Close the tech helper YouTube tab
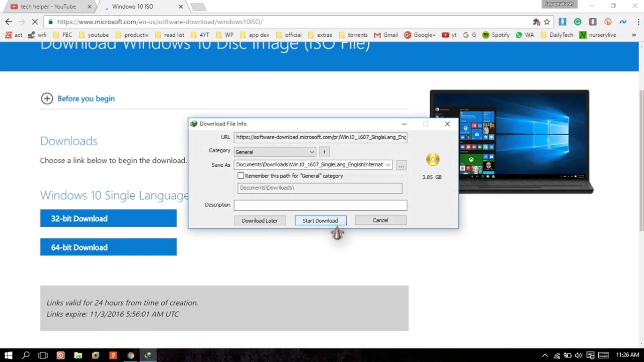The height and width of the screenshot is (362, 644). (90, 7)
